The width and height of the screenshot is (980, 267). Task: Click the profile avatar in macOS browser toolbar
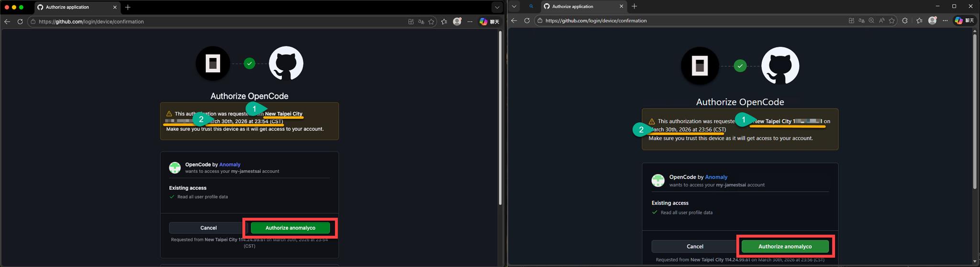[457, 22]
